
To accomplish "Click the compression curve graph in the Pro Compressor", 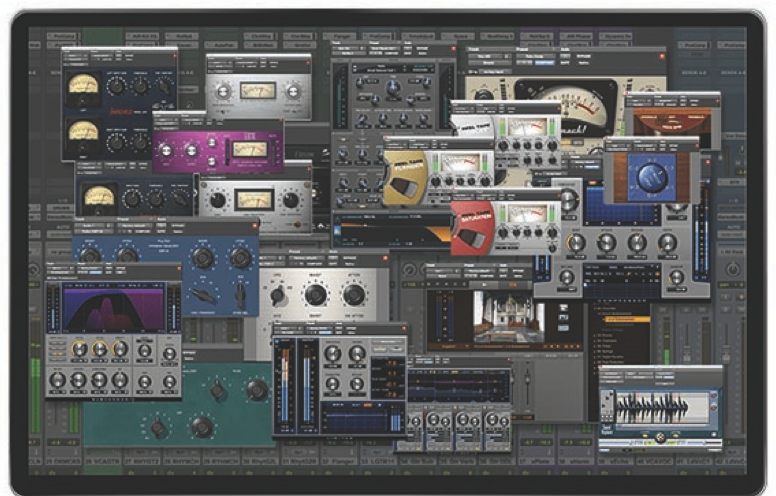I will tap(358, 417).
